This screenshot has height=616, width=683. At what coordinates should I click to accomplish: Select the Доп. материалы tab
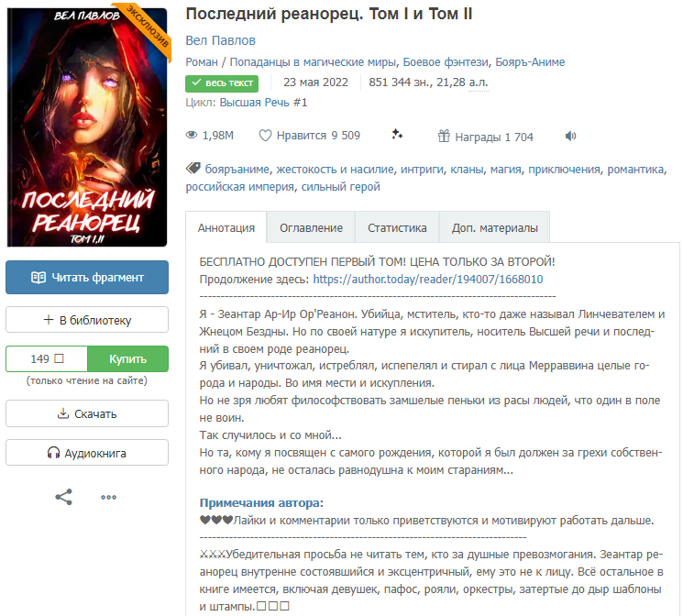(494, 227)
